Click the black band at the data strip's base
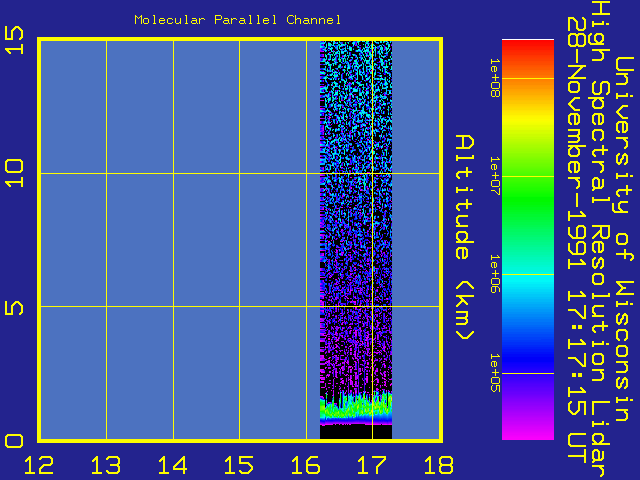640x480 pixels. point(356,432)
